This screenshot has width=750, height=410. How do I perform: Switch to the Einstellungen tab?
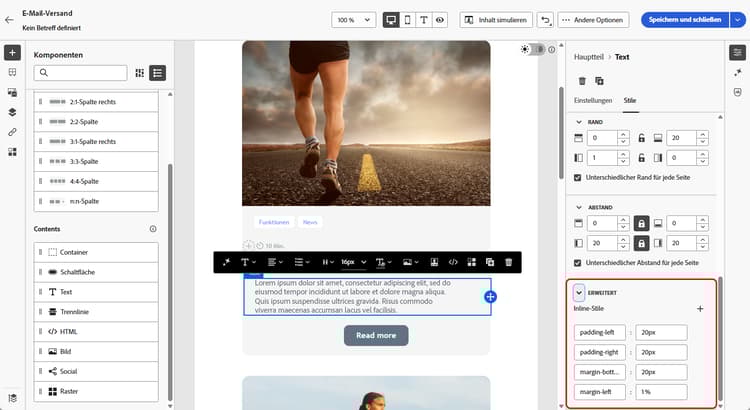pos(593,100)
